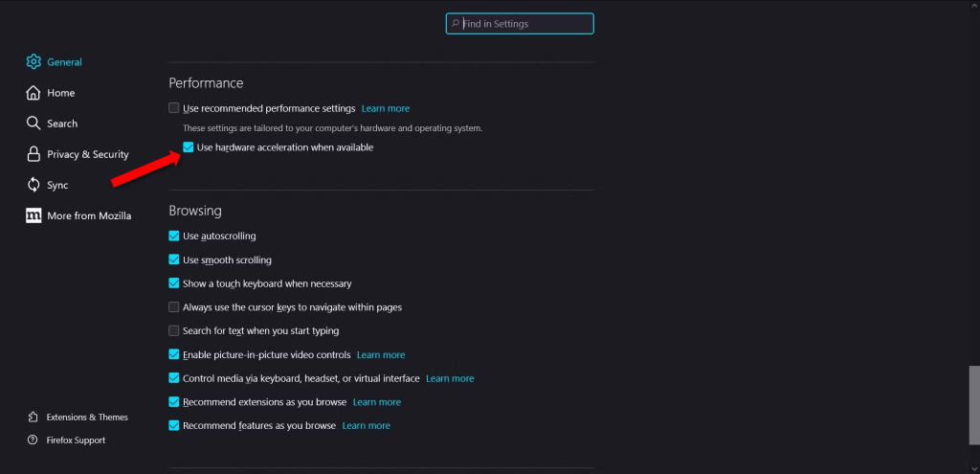This screenshot has height=474, width=980.
Task: Open Learn more link for performance settings
Action: (386, 109)
